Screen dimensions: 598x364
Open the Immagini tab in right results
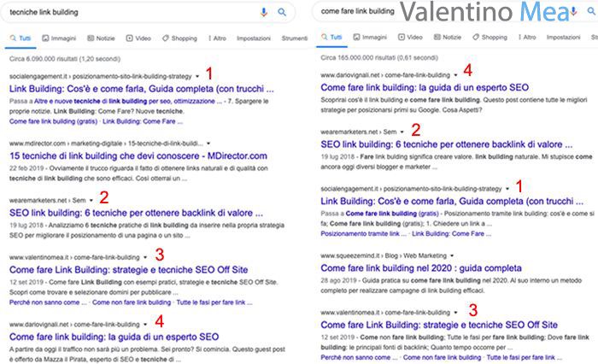click(x=370, y=37)
